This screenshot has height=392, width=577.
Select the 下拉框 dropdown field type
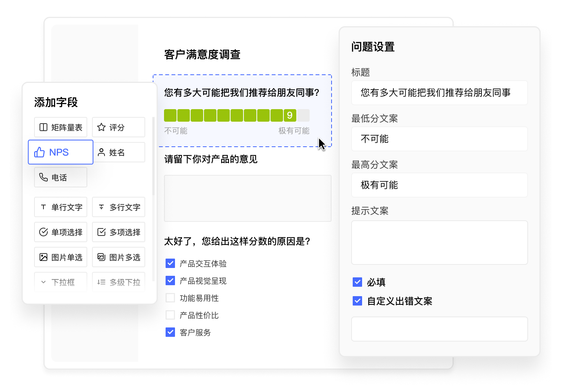tap(60, 282)
